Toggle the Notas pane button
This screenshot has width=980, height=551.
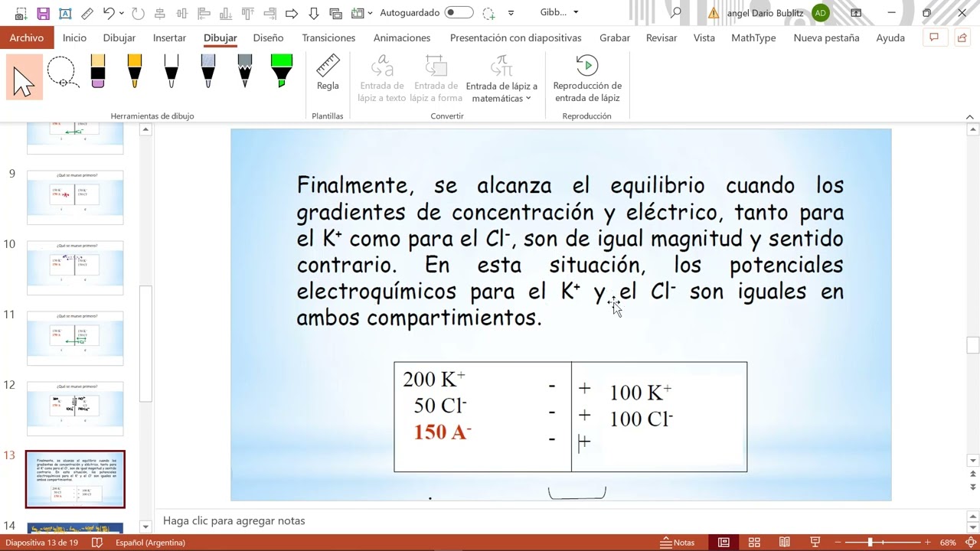click(x=678, y=543)
